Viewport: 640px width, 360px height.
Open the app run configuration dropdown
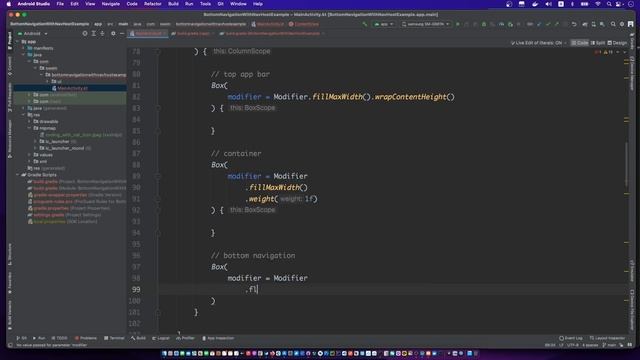[x=384, y=24]
